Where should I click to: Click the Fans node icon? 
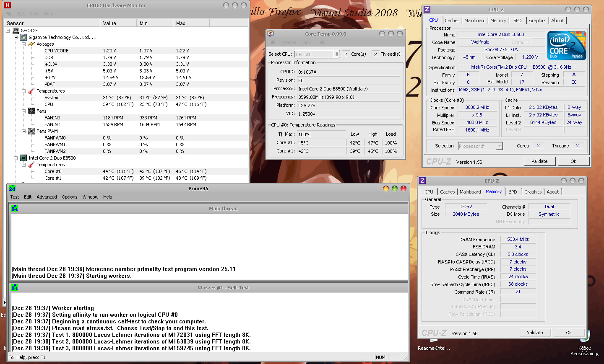[x=31, y=111]
